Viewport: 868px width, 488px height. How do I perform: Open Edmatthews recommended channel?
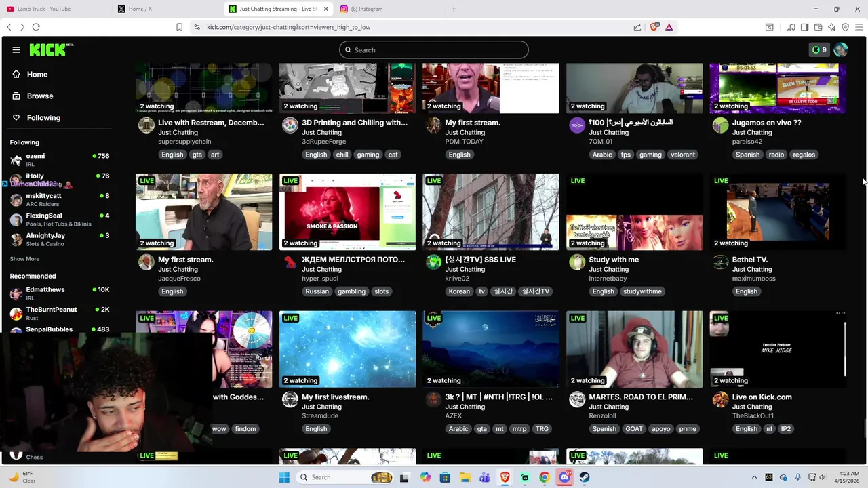pos(60,293)
